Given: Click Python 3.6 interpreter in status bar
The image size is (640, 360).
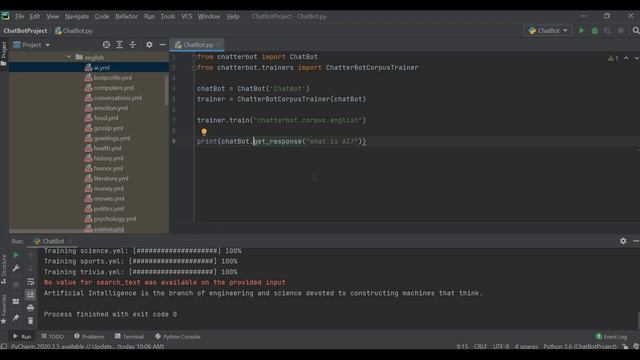Looking at the screenshot, I should pos(580,347).
